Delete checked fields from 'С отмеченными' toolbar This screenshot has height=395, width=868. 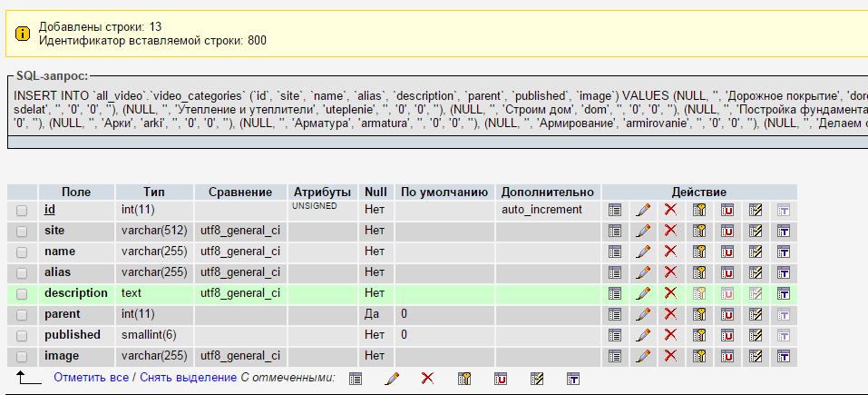click(427, 379)
